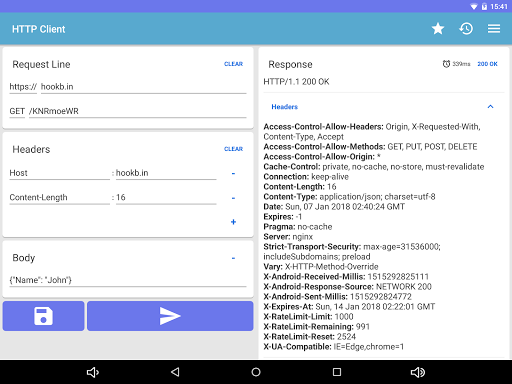Click the Vary: X-HTTP-Method-Override line

(321, 267)
